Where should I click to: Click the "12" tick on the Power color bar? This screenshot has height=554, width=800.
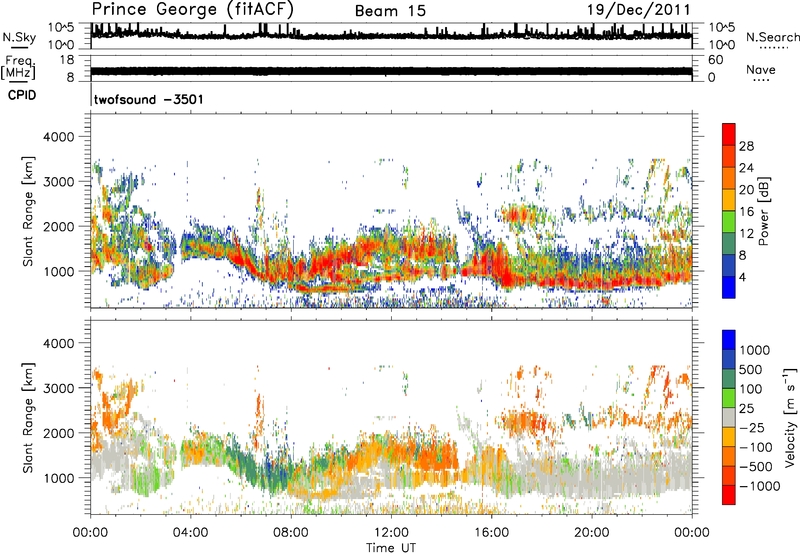click(x=746, y=234)
